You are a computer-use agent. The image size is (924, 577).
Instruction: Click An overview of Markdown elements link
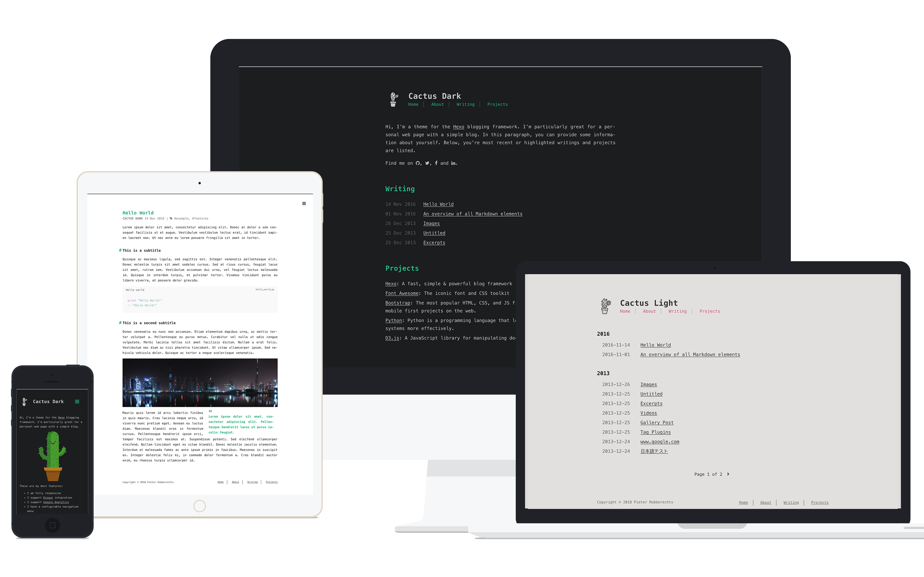(473, 213)
